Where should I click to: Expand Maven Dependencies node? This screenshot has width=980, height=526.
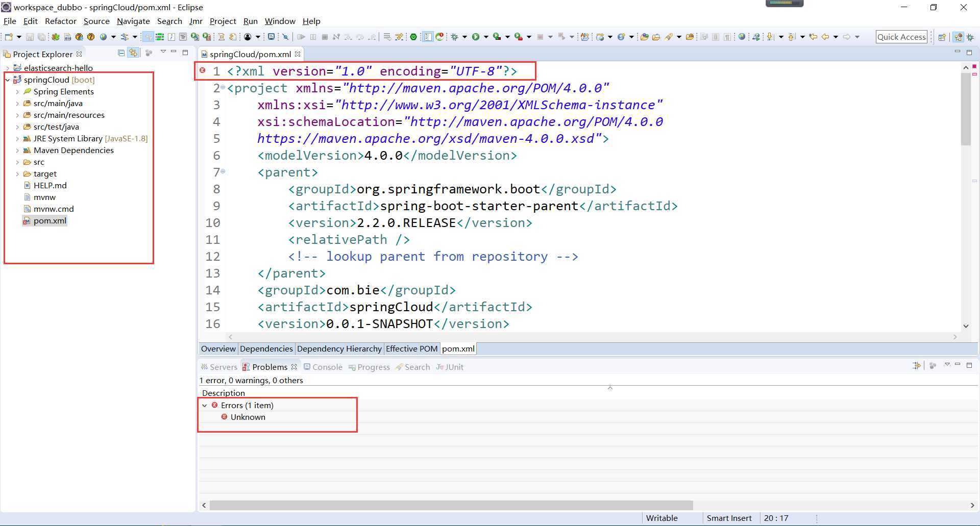click(x=17, y=151)
